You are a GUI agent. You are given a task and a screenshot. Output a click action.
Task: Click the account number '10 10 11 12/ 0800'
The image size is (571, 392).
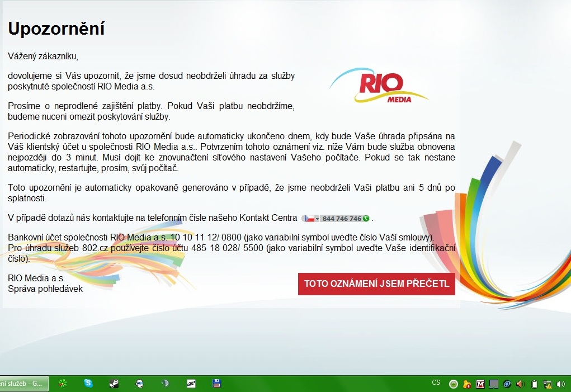tap(206, 237)
